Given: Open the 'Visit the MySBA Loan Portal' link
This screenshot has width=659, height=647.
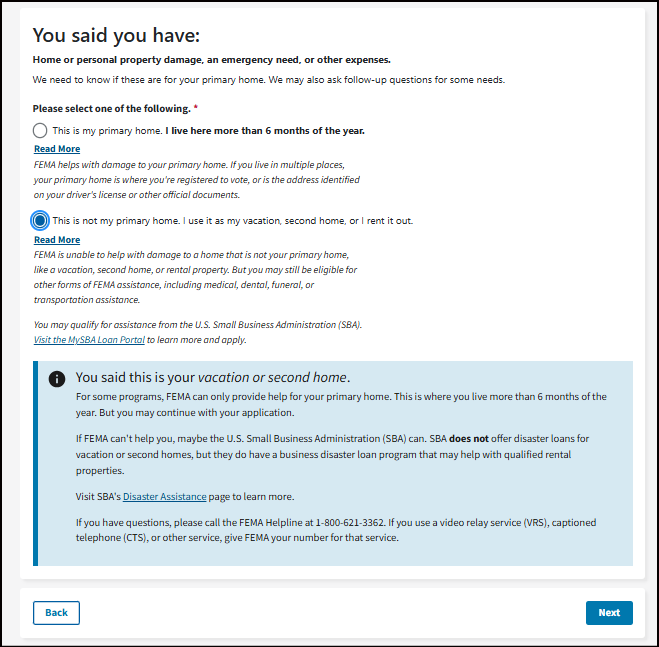Looking at the screenshot, I should (89, 340).
